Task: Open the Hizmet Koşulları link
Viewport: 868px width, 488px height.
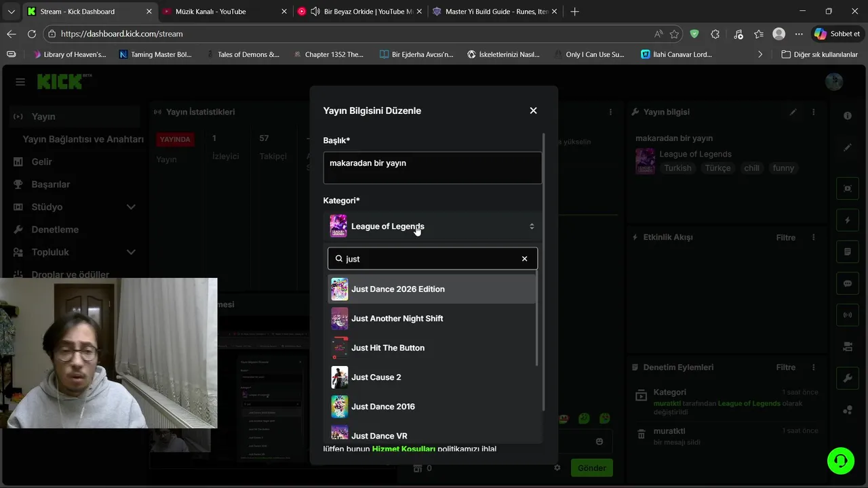Action: (x=403, y=449)
